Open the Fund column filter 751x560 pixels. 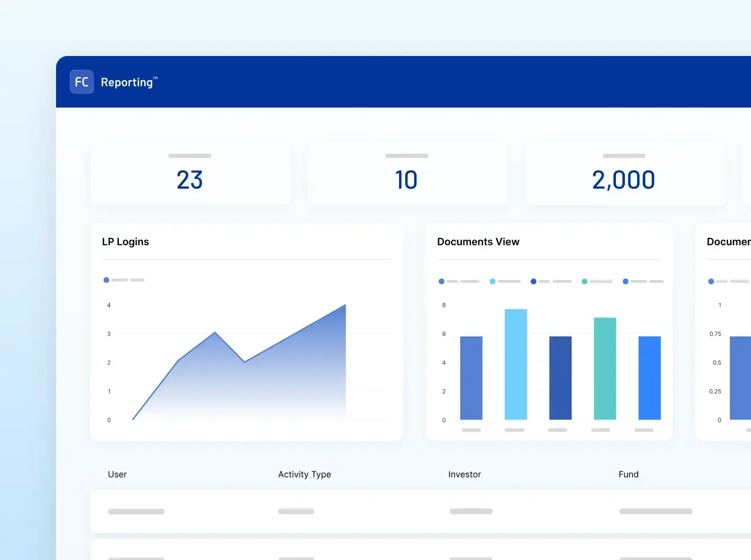coord(628,474)
